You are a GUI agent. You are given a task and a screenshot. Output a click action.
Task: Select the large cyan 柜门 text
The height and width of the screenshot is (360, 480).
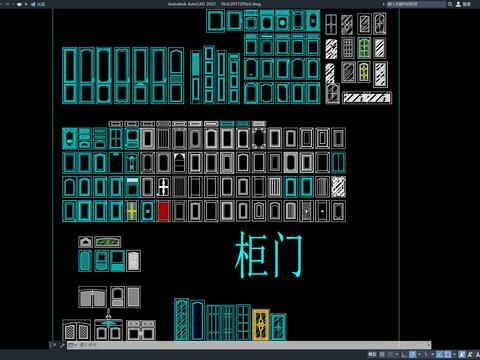point(269,255)
